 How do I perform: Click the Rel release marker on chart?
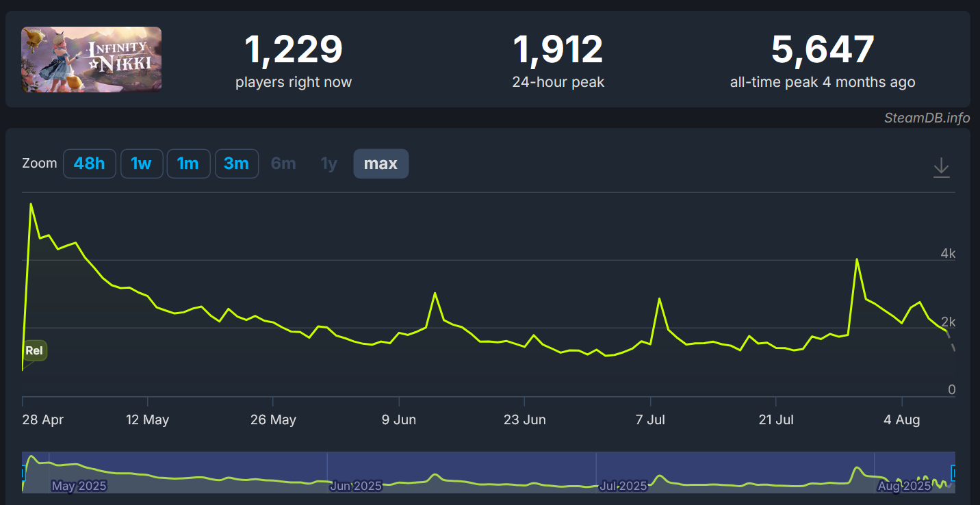coord(34,350)
